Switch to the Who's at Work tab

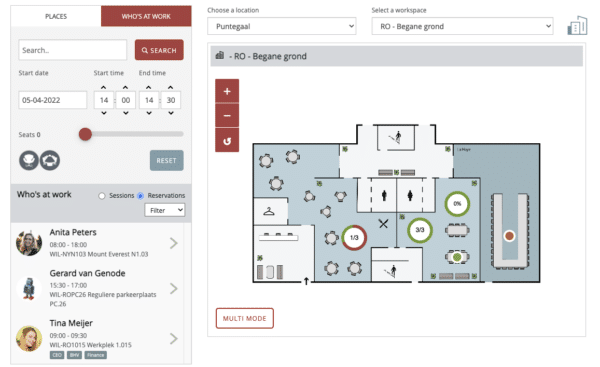click(x=146, y=16)
